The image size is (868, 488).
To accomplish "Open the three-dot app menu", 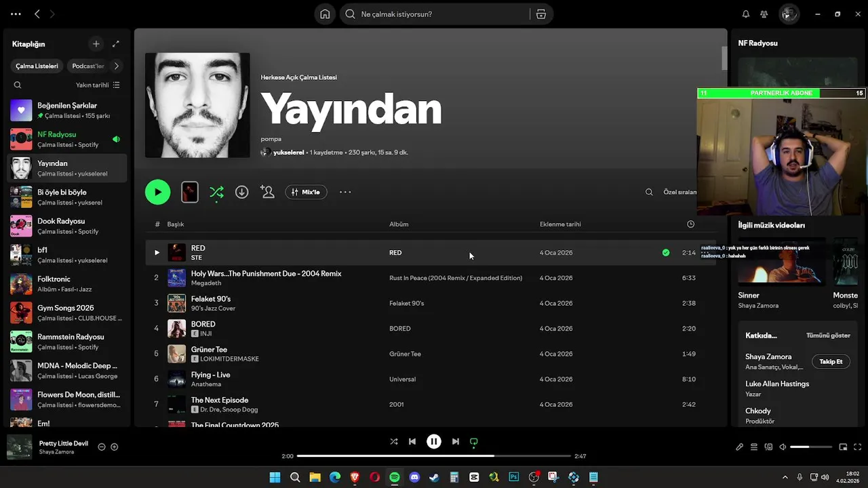I will [x=16, y=14].
